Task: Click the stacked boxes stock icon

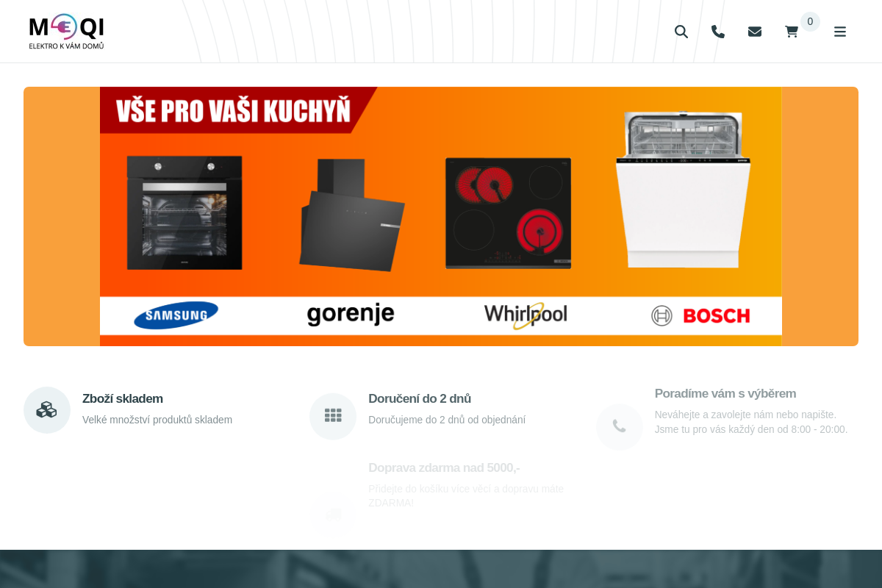Action: 47,410
